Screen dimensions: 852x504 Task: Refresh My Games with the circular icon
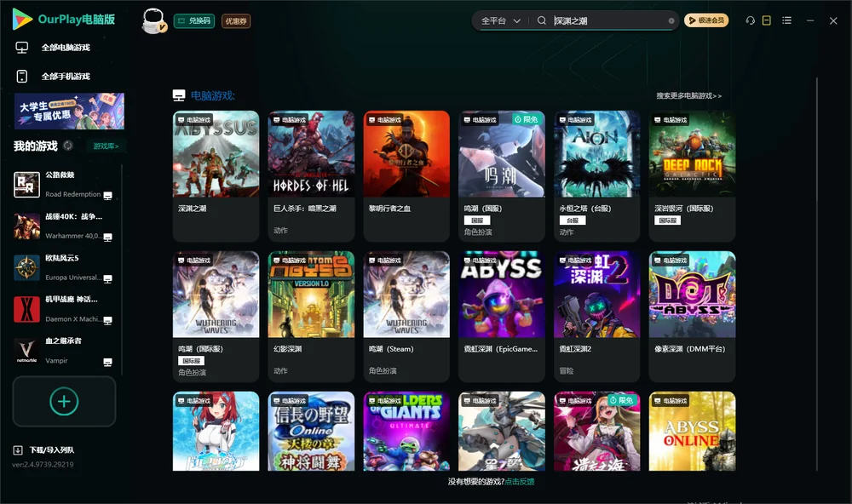coord(68,146)
